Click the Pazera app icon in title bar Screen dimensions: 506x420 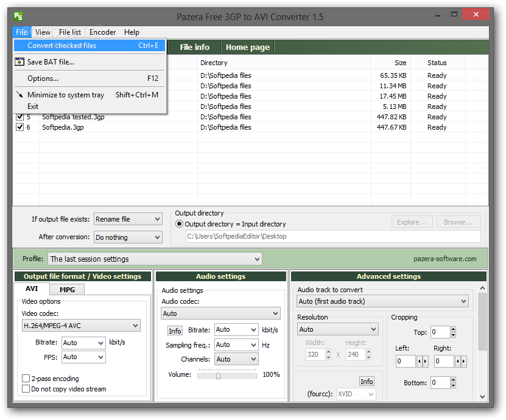coord(18,16)
